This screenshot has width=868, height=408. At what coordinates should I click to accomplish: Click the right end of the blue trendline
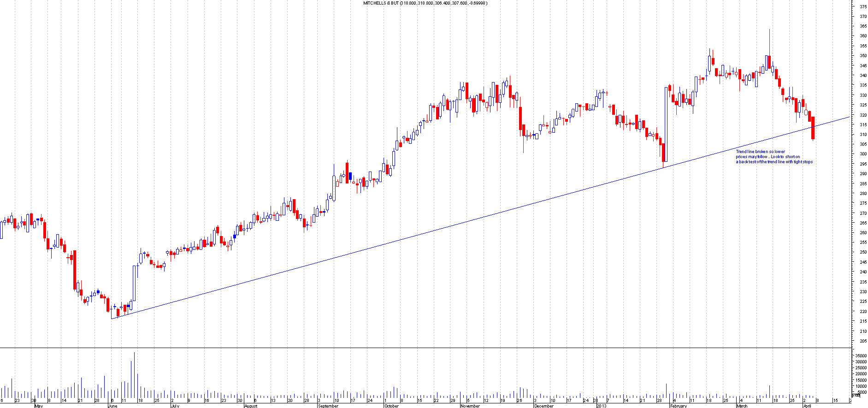coord(849,117)
